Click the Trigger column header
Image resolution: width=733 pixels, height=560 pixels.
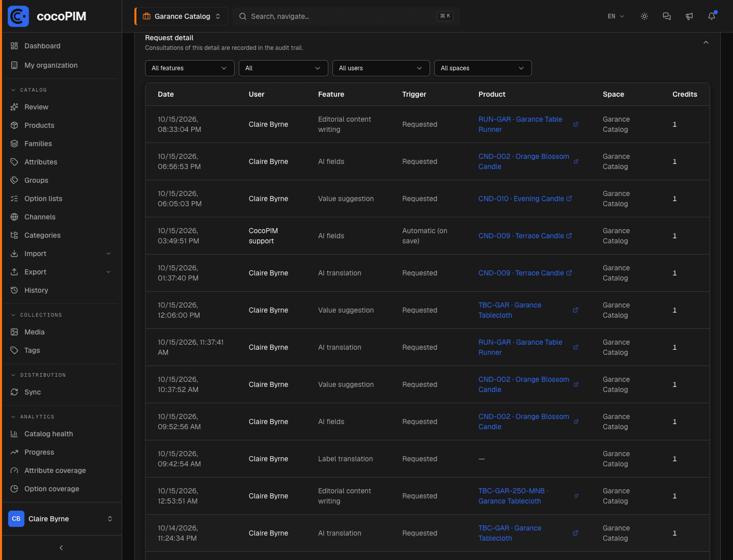414,94
